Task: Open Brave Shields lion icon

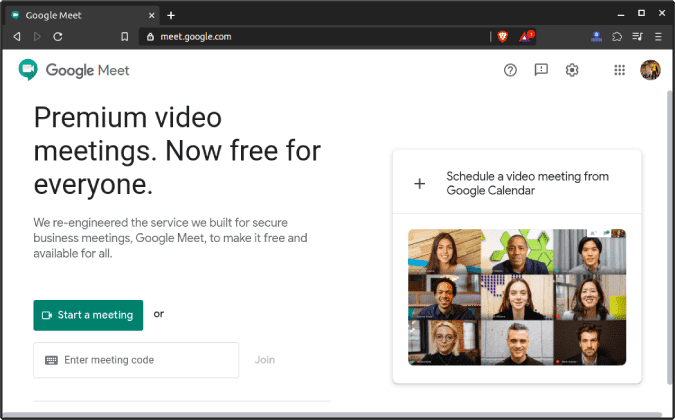Action: [502, 37]
